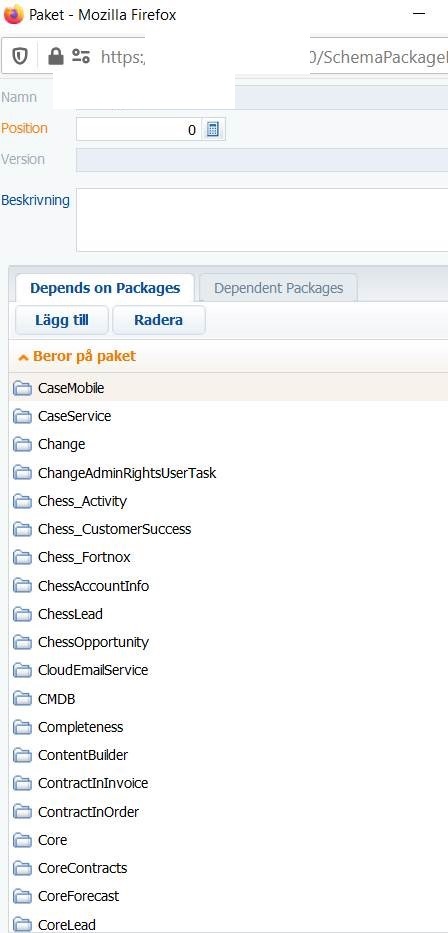Select the ContractInInvoice package row
Viewport: 448px width, 933px height.
click(228, 783)
